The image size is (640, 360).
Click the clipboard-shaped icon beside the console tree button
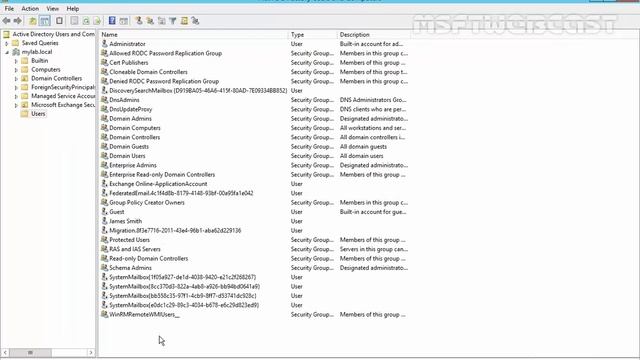60,20
